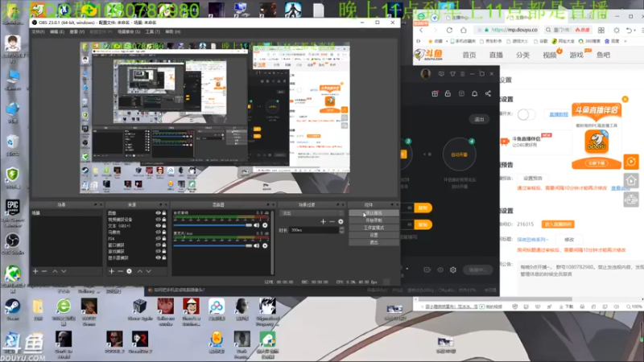Click the share icon in the Douyu companion
The width and height of the screenshot is (644, 362).
point(488,93)
